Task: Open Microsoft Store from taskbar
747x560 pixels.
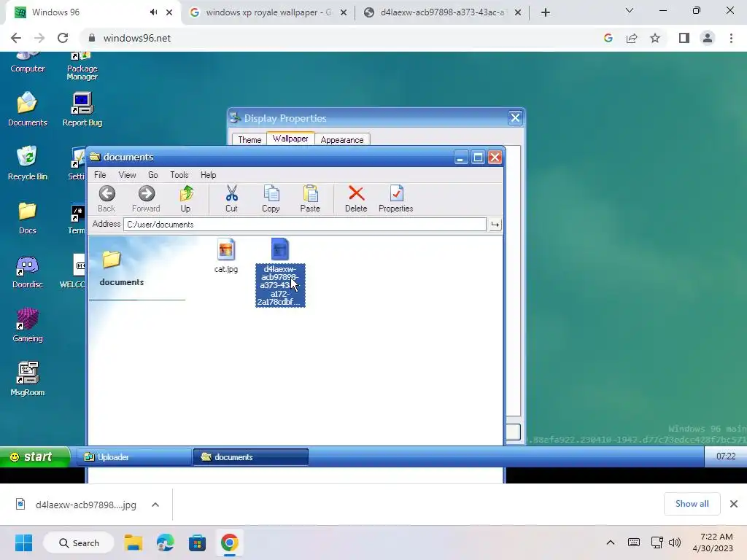Action: pyautogui.click(x=197, y=542)
